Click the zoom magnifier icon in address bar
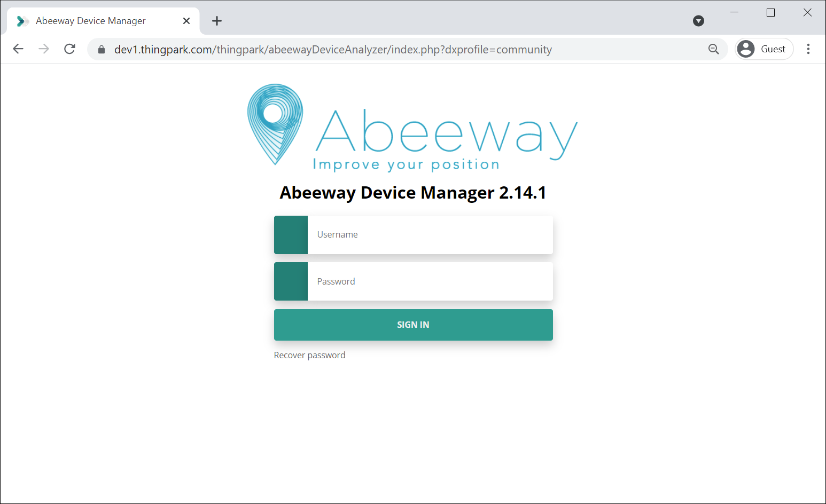826x504 pixels. [713, 49]
